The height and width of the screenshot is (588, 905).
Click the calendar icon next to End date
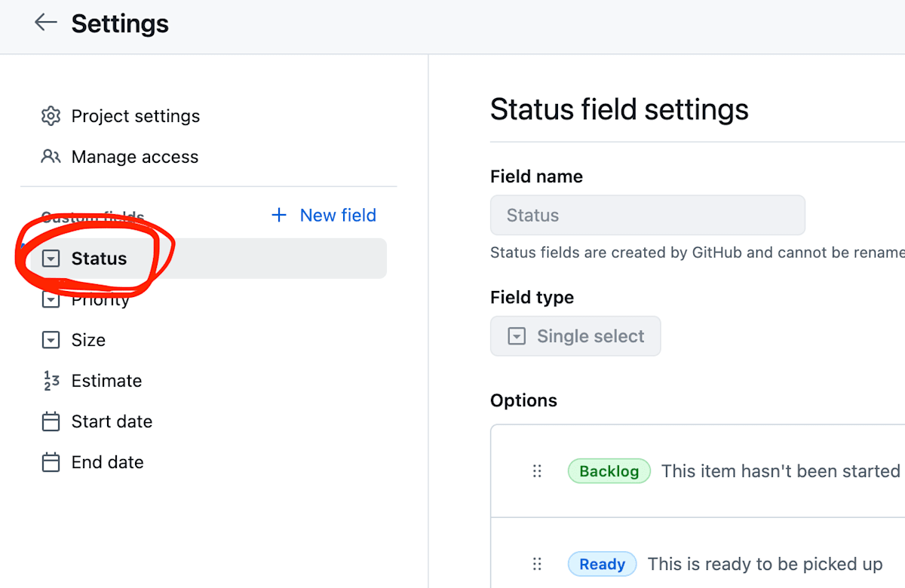tap(51, 462)
